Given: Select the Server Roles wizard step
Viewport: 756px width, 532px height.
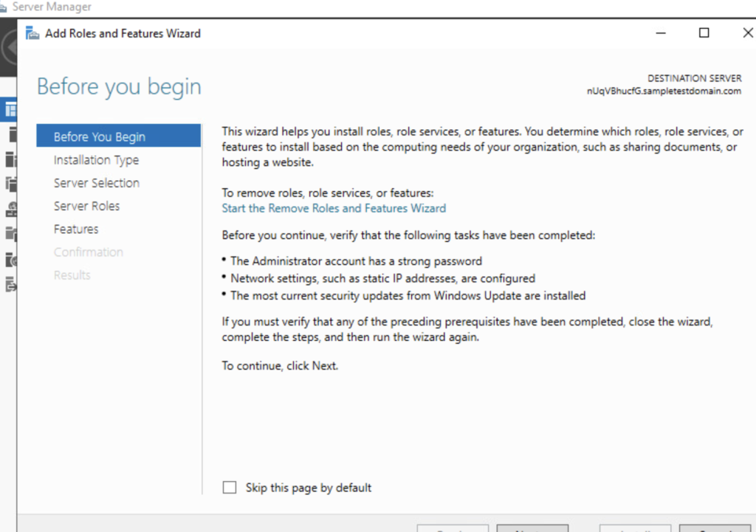Looking at the screenshot, I should click(87, 206).
